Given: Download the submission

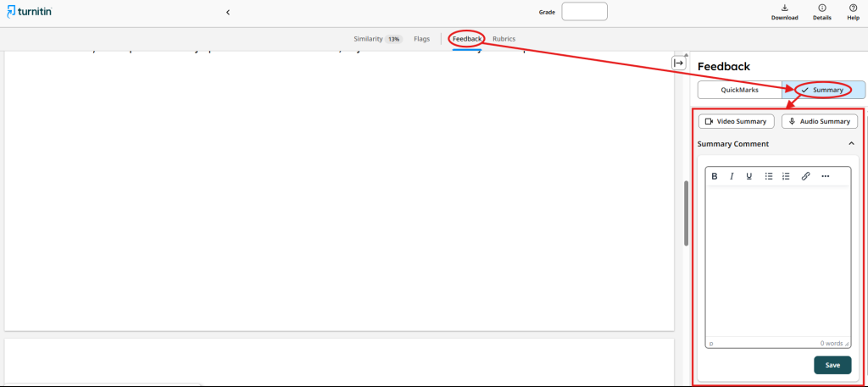Looking at the screenshot, I should (784, 12).
